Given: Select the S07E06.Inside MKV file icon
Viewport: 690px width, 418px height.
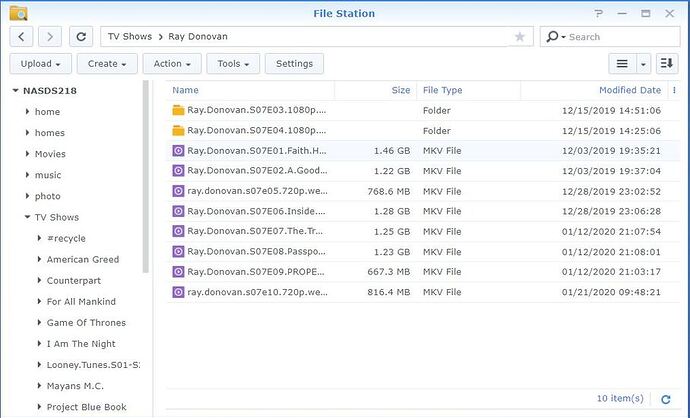Looking at the screenshot, I should click(x=178, y=211).
